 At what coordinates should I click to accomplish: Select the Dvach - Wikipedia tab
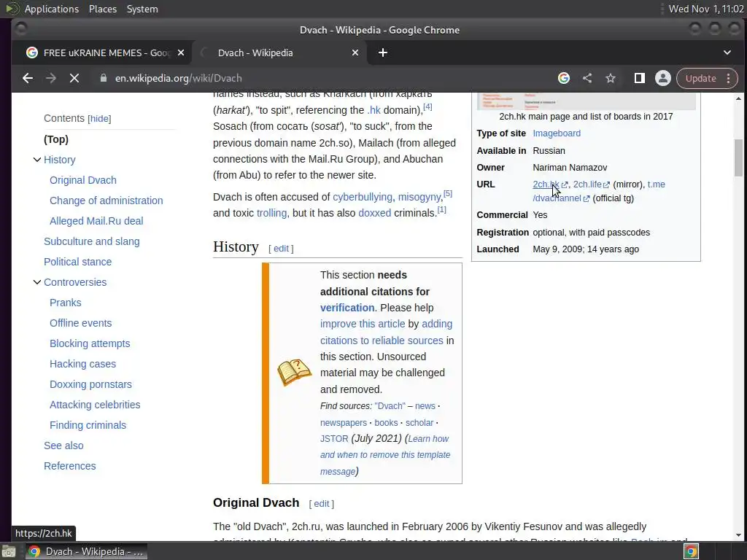[279, 52]
